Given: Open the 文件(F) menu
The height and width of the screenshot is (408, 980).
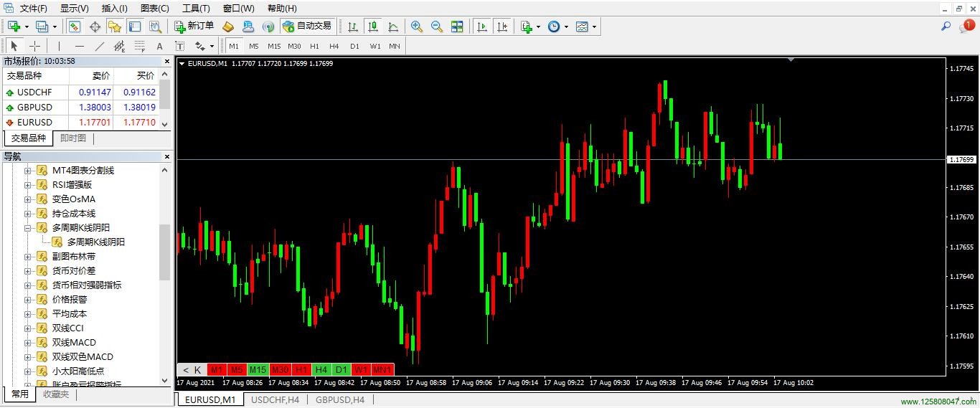Looking at the screenshot, I should click(33, 9).
